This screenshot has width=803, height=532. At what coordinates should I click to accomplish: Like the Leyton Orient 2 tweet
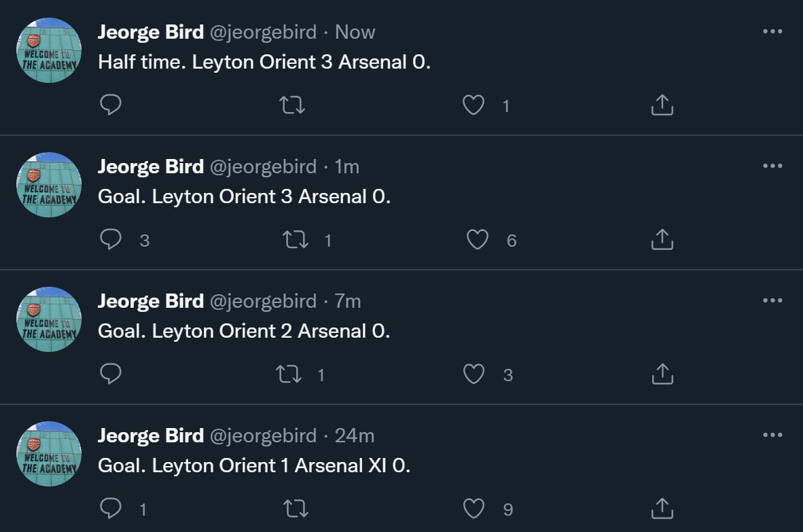[x=474, y=374]
